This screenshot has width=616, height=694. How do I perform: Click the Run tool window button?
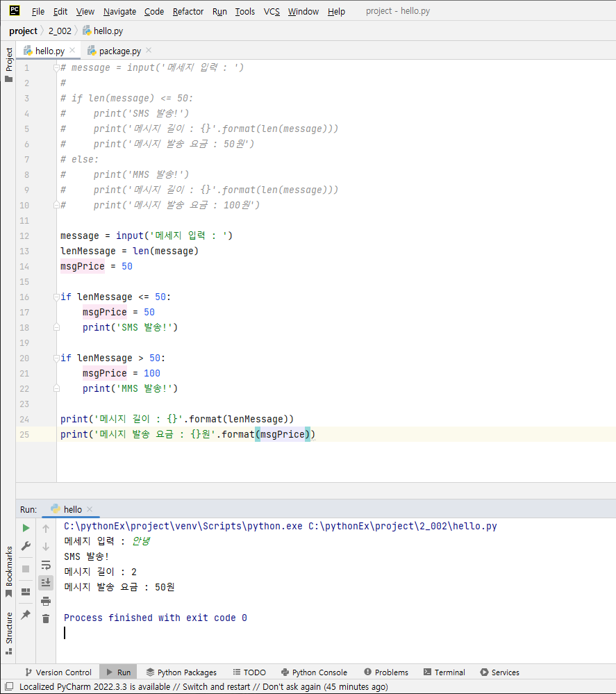click(x=118, y=672)
